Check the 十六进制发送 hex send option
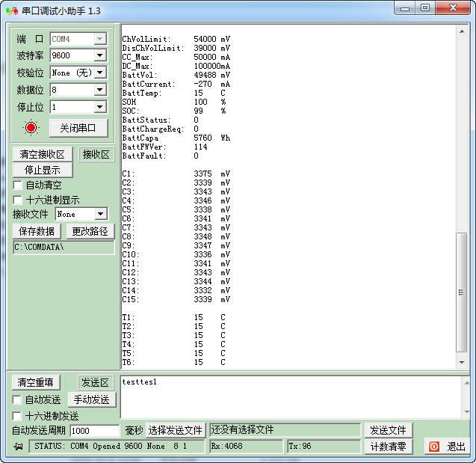 pos(18,416)
